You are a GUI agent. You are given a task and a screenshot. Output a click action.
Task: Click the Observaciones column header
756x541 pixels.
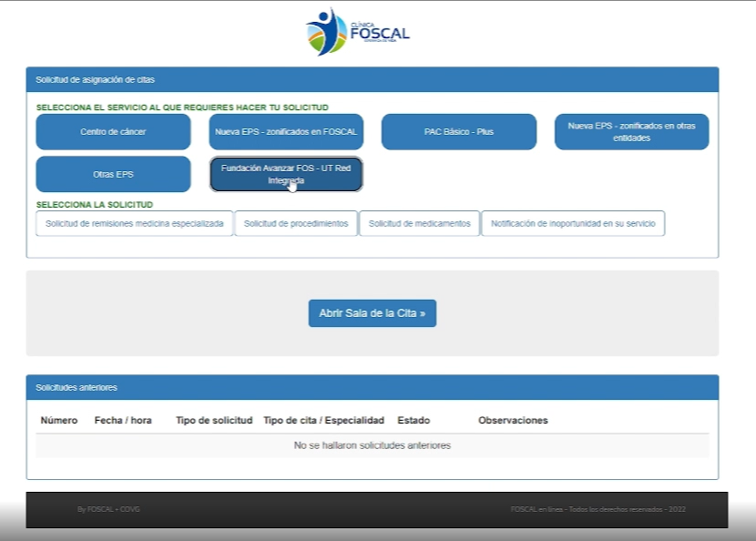[513, 421]
